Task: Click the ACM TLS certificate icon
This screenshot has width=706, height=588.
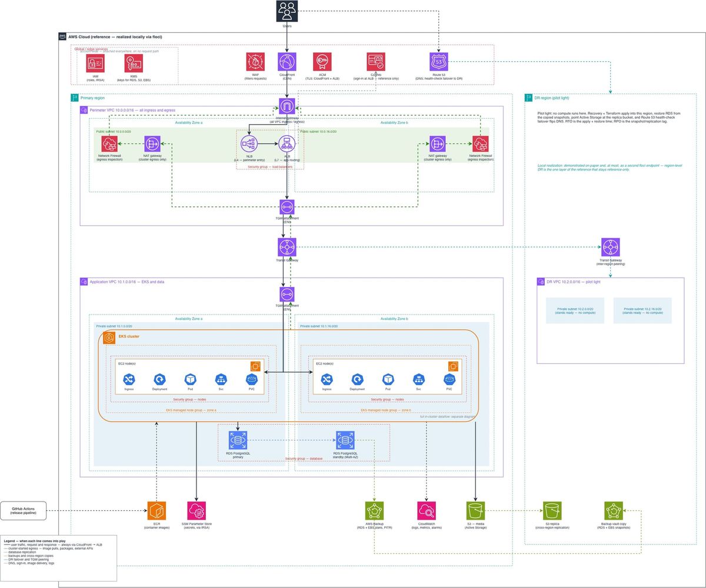Action: coord(322,62)
